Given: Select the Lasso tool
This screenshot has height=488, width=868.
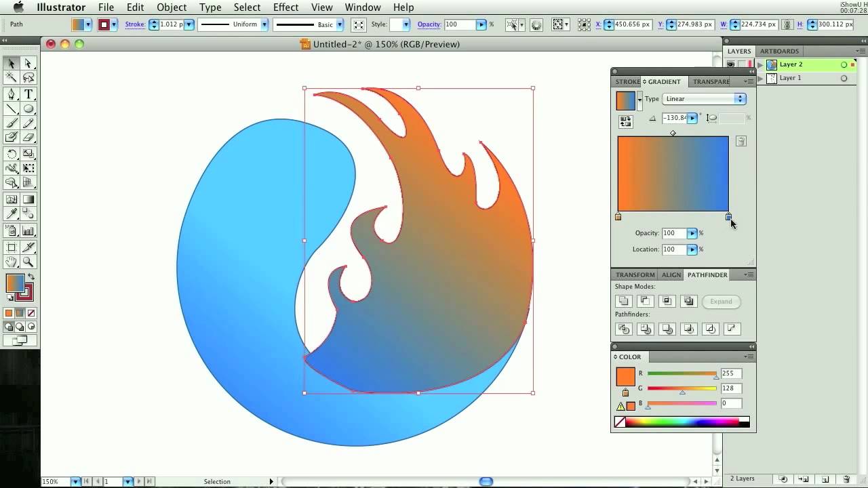Looking at the screenshot, I should [28, 78].
